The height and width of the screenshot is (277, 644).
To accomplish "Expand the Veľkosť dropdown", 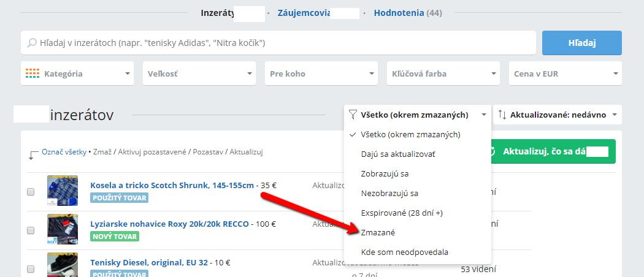I will [x=199, y=74].
